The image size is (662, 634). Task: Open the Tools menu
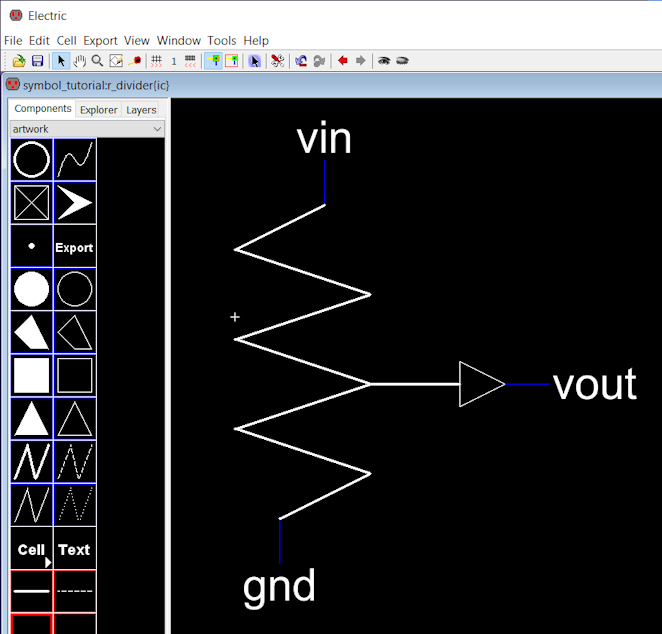(222, 41)
